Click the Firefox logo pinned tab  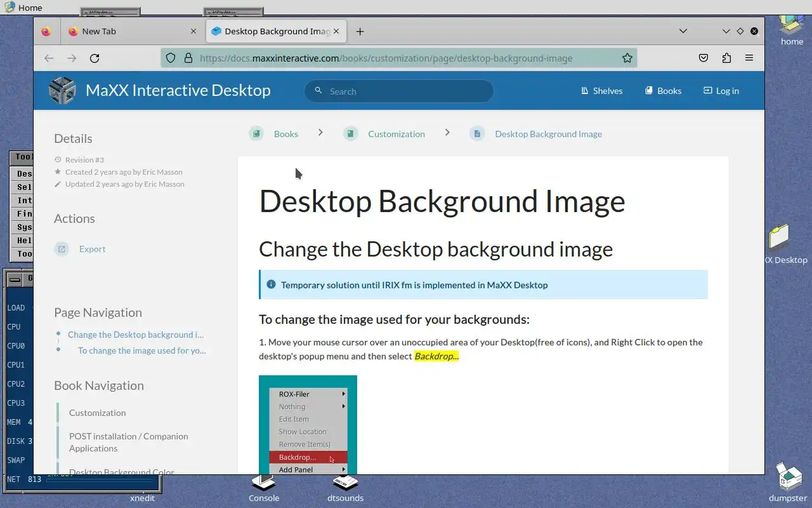pyautogui.click(x=46, y=31)
